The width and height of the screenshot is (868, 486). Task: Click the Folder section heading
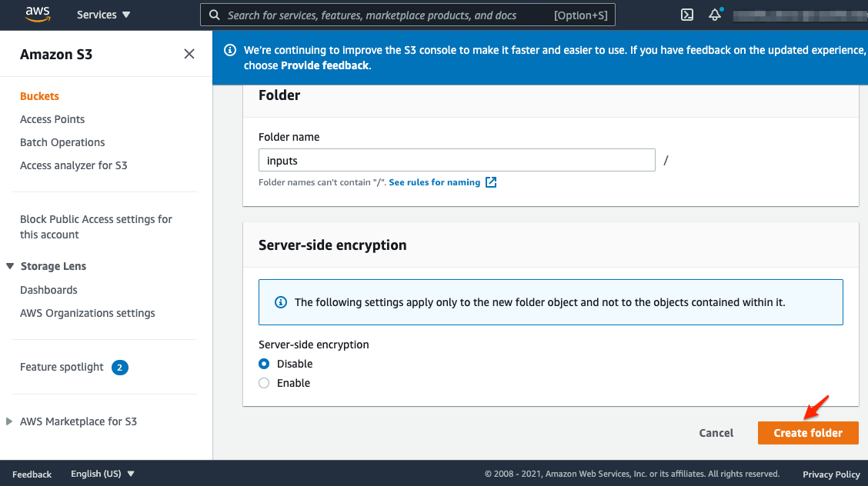279,95
